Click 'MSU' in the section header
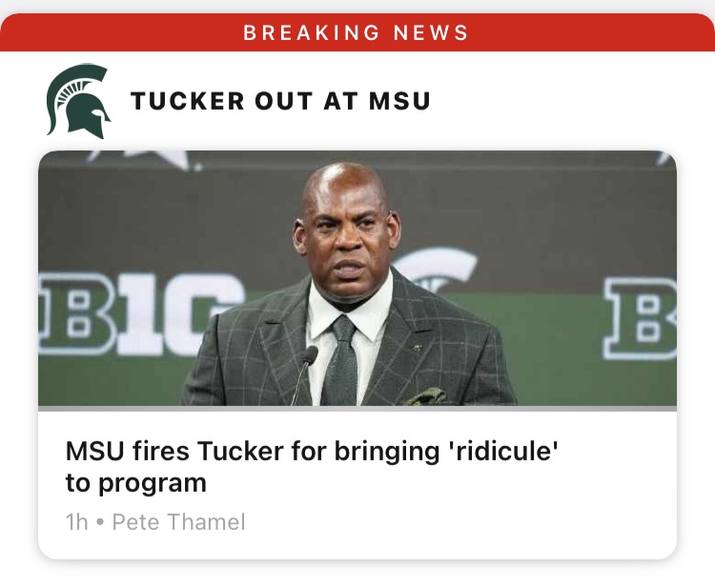The image size is (715, 588). pos(400,101)
